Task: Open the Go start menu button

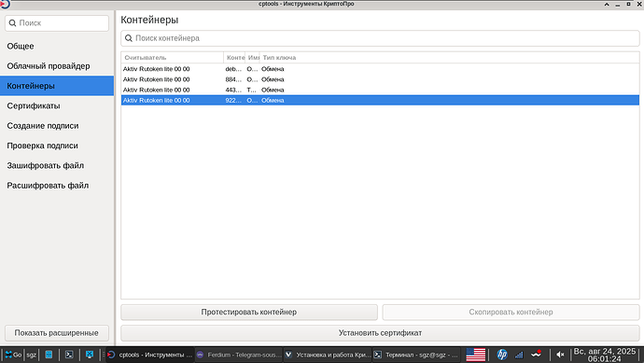Action: [13, 355]
